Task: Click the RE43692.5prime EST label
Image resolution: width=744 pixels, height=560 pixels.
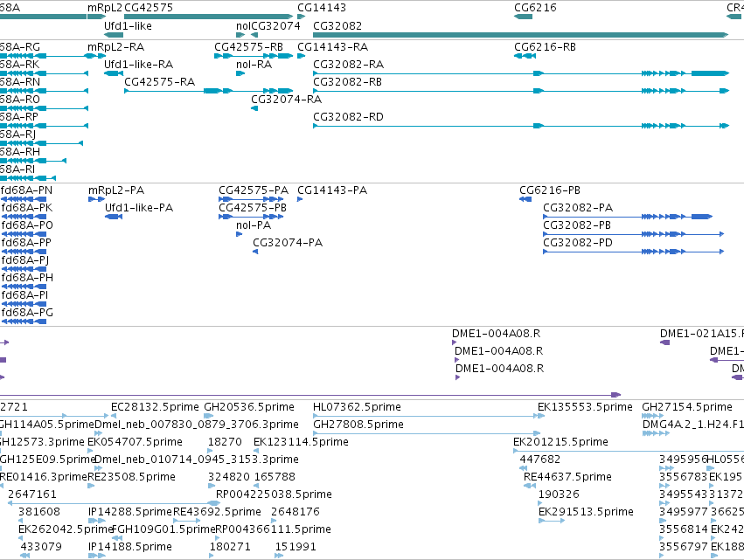Action: pos(217,513)
